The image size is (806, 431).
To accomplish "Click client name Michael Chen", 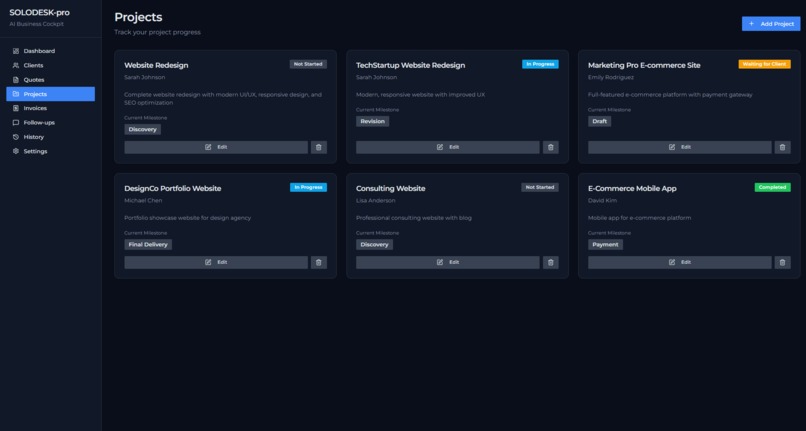I will [x=143, y=201].
